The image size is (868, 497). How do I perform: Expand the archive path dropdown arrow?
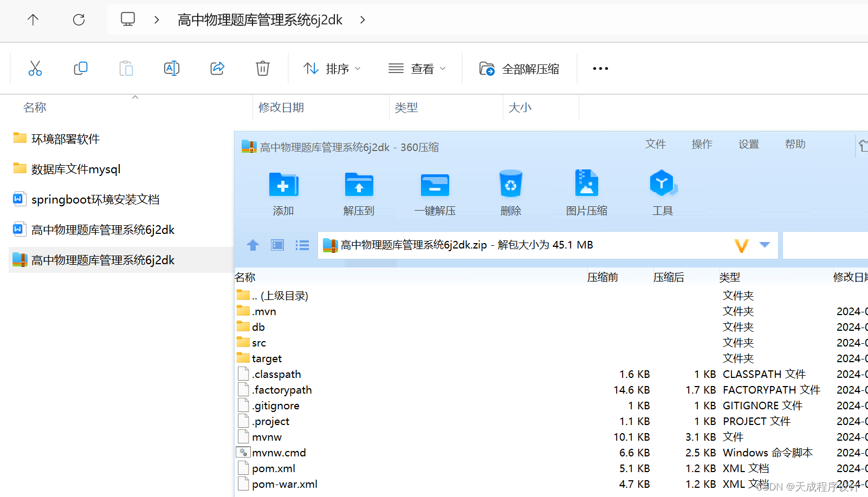point(765,245)
